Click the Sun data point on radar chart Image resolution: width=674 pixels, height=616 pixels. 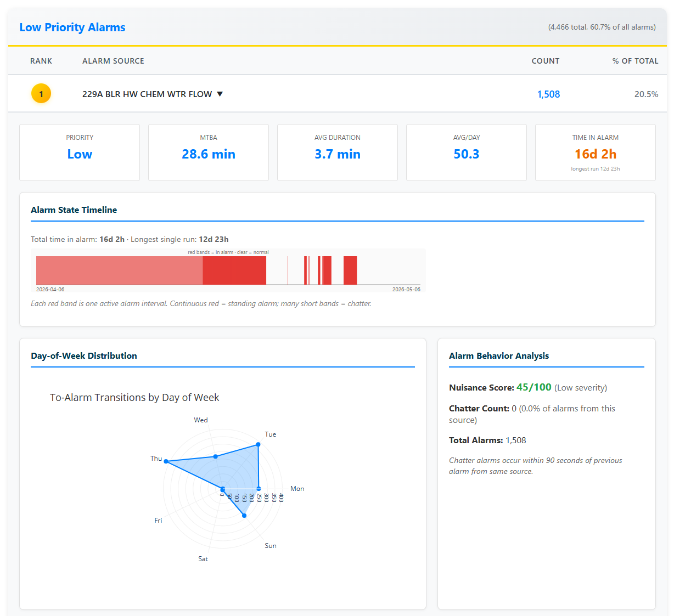(244, 516)
